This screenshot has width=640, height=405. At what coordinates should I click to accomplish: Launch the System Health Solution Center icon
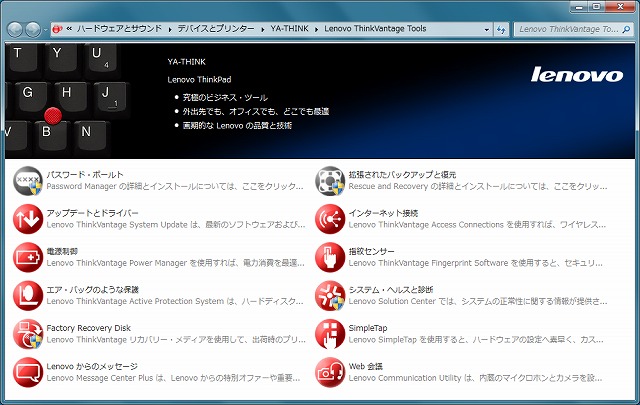pyautogui.click(x=330, y=296)
